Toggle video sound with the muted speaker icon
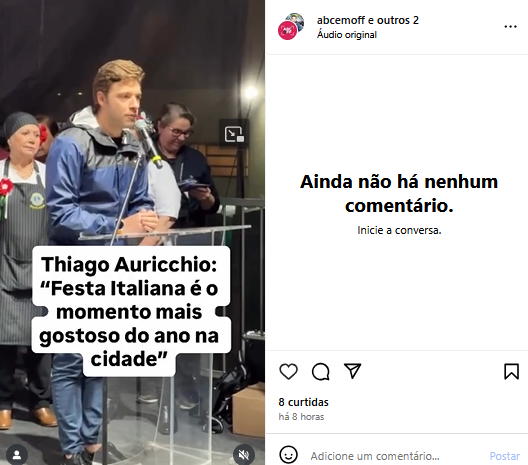528x465 pixels. pyautogui.click(x=244, y=455)
